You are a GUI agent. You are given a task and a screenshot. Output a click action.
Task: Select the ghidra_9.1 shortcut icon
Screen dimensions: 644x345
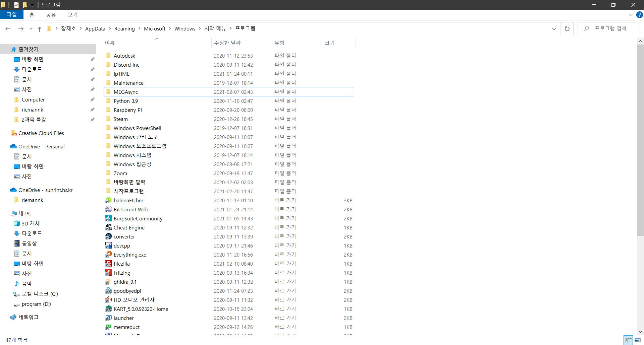click(x=108, y=282)
